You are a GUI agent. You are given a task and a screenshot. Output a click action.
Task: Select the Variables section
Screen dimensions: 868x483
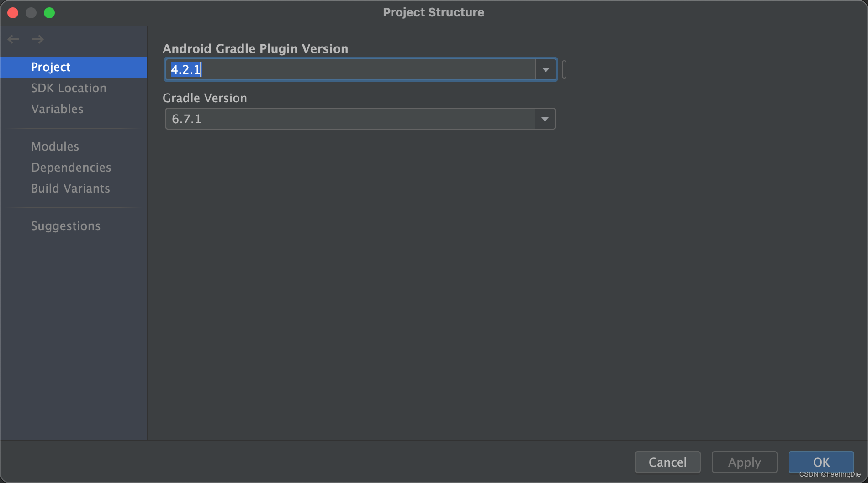pos(57,109)
